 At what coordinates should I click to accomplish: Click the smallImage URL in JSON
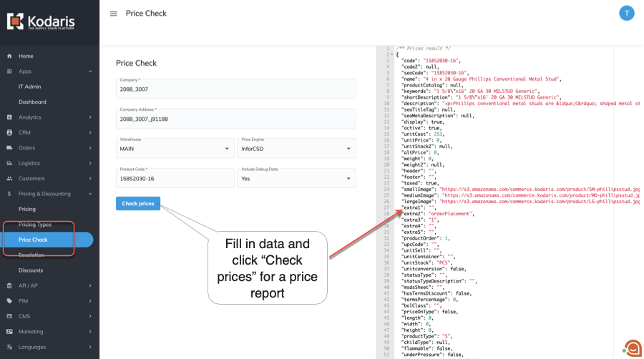(x=540, y=189)
